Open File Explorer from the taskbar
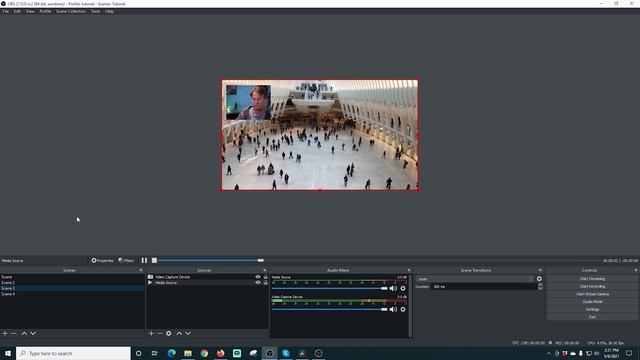Screen dimensions: 640x360 point(188,353)
